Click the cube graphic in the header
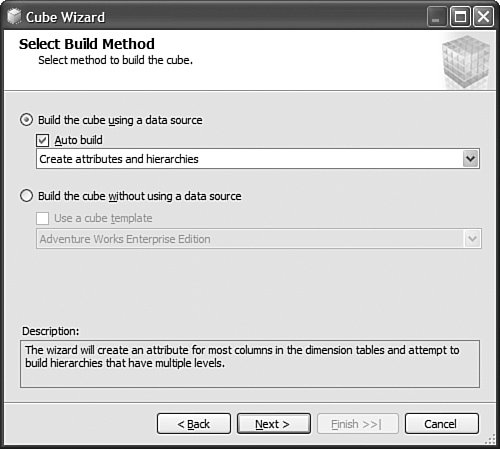This screenshot has height=449, width=500. pyautogui.click(x=466, y=62)
